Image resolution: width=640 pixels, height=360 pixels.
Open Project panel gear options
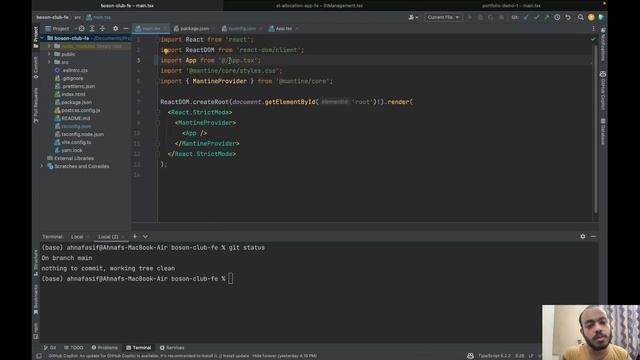(x=116, y=29)
